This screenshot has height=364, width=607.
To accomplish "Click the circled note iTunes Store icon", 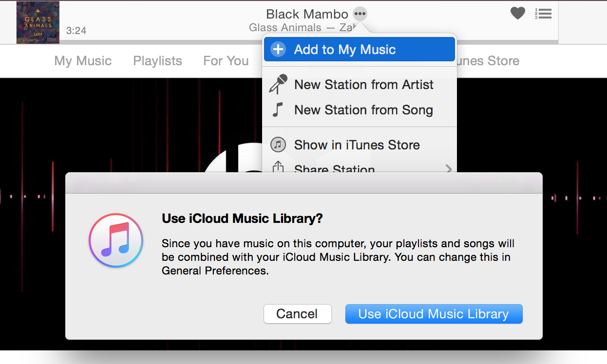I will point(278,145).
